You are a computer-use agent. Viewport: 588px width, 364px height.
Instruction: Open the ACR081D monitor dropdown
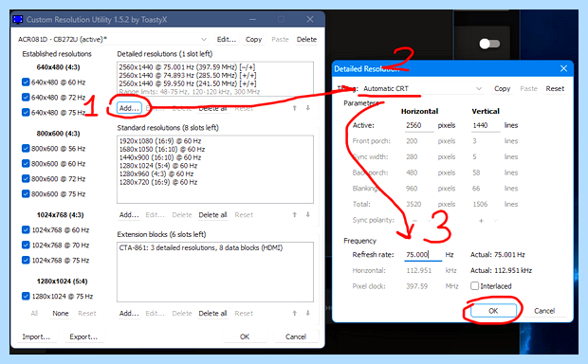[x=113, y=39]
